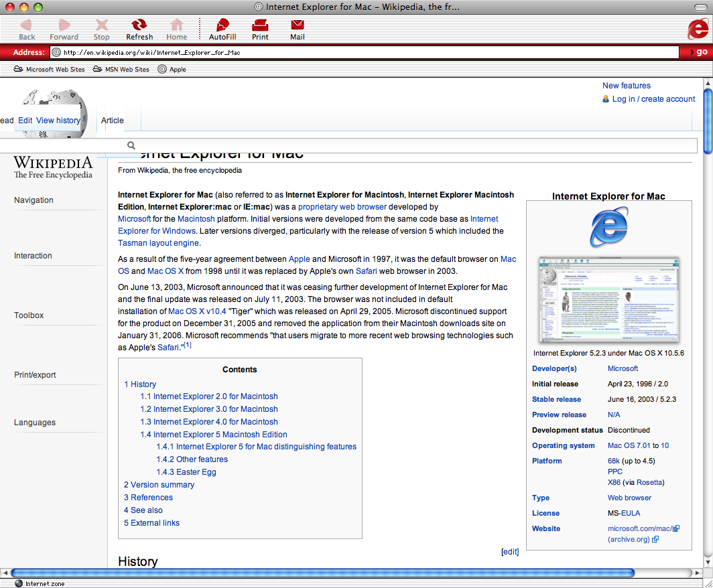Open Microsoft Web Sites favorites folder

pos(49,69)
